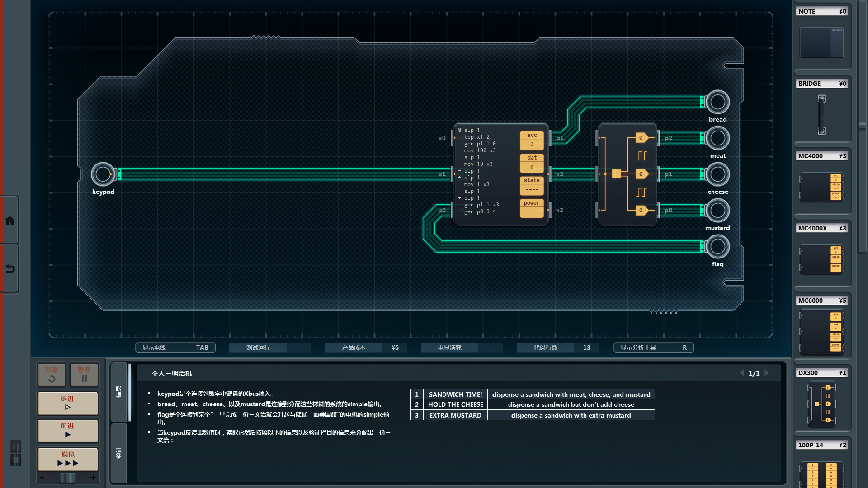Select the MC4000X part thumbnail
The width and height of the screenshot is (868, 488).
(821, 259)
